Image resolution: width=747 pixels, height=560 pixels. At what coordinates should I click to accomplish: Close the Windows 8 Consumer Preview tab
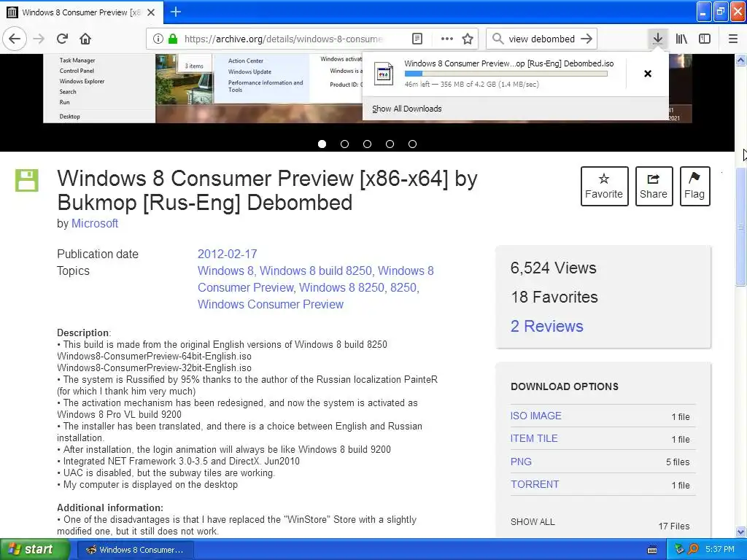coord(151,12)
